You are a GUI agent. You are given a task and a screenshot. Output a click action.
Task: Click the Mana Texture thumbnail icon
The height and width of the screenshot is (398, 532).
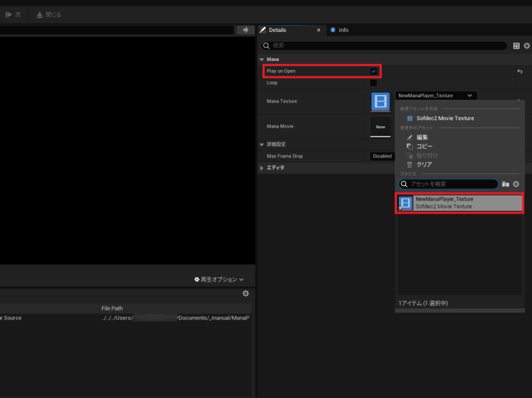coord(380,102)
